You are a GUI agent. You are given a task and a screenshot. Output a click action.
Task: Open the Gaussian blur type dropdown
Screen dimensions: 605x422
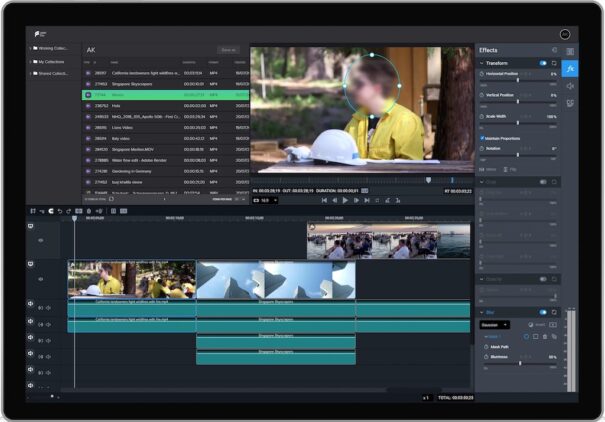[492, 324]
